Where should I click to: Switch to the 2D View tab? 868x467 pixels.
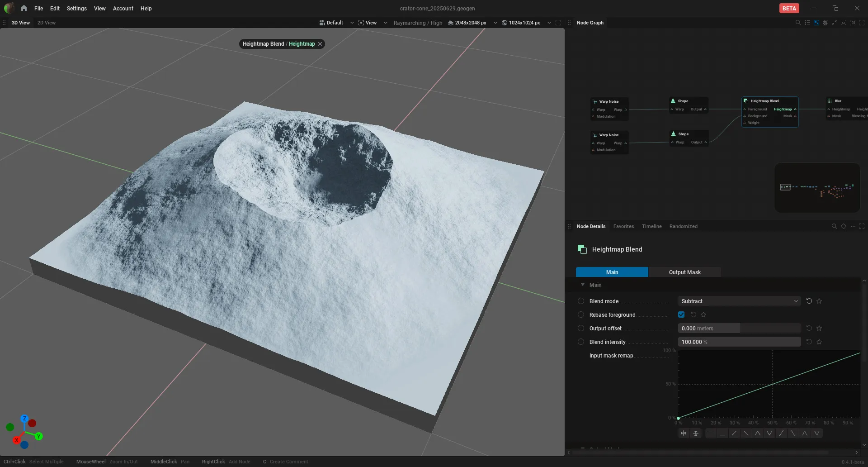click(x=47, y=23)
